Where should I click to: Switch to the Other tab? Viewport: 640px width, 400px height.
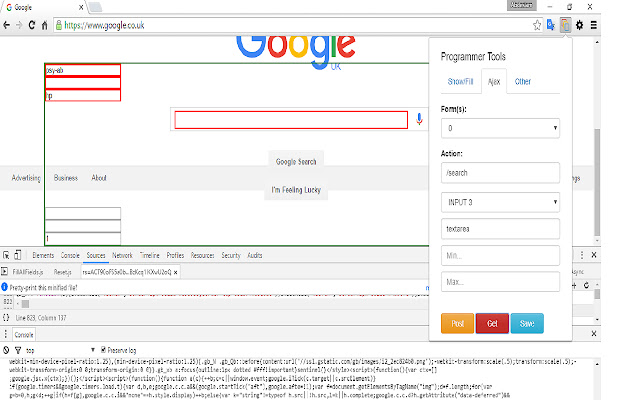coord(522,81)
